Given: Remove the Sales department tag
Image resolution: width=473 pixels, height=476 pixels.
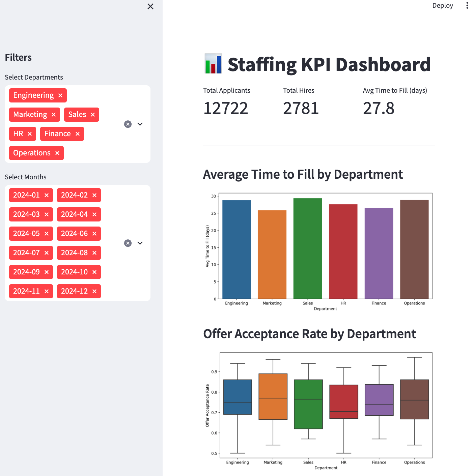Looking at the screenshot, I should [x=93, y=115].
